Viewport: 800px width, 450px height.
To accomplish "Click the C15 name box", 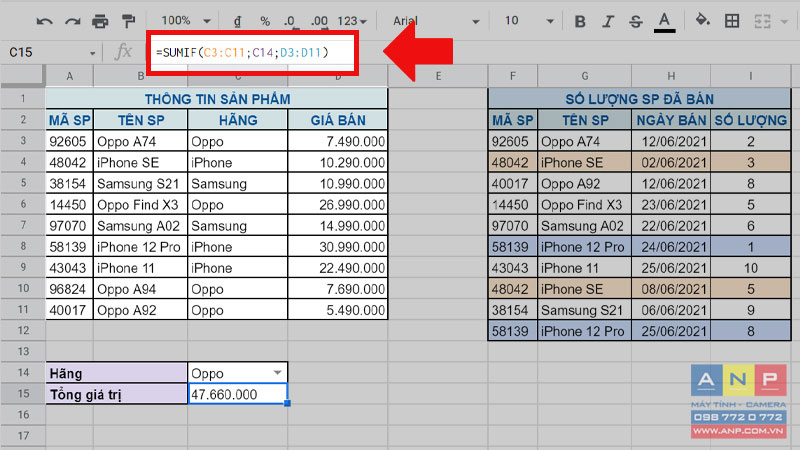I will (x=46, y=52).
